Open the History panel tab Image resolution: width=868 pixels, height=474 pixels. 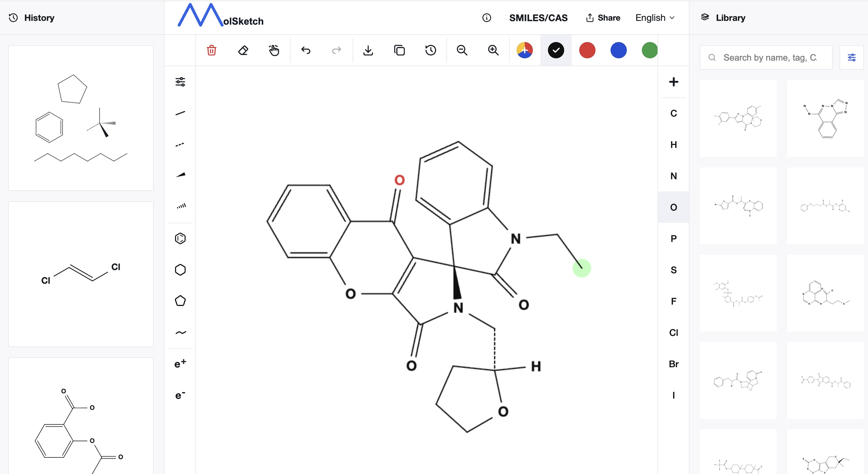(32, 17)
